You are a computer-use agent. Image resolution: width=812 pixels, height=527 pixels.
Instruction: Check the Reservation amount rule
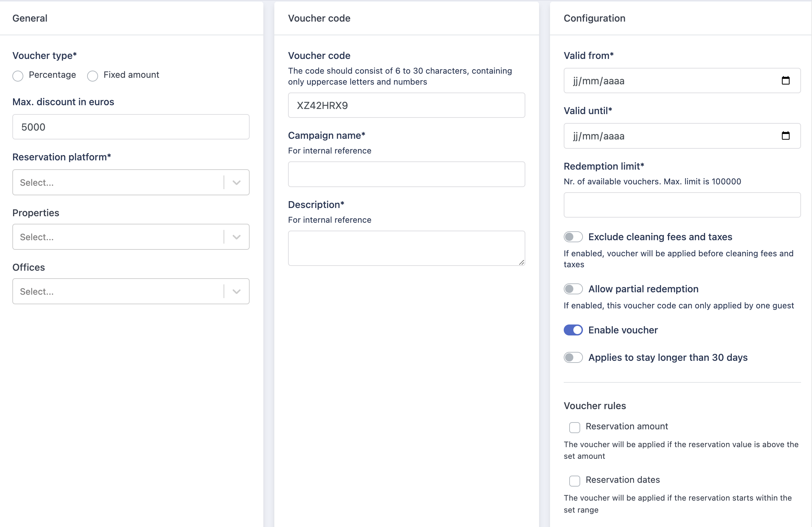574,427
